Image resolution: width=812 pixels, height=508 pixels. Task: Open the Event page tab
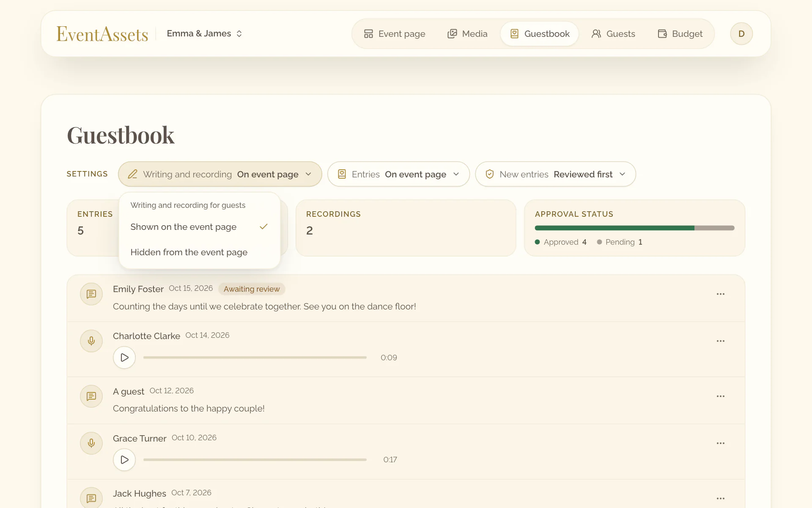395,34
